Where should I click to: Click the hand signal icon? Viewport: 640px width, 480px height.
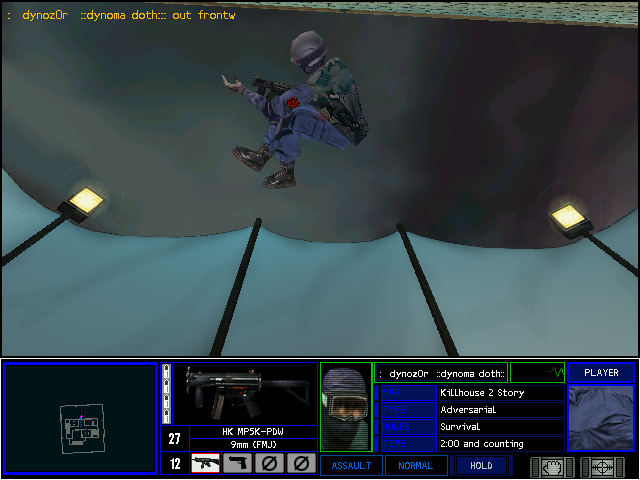[x=552, y=466]
